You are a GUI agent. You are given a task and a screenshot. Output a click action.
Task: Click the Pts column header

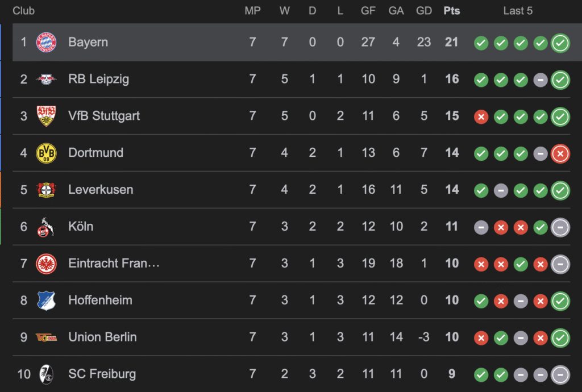452,11
